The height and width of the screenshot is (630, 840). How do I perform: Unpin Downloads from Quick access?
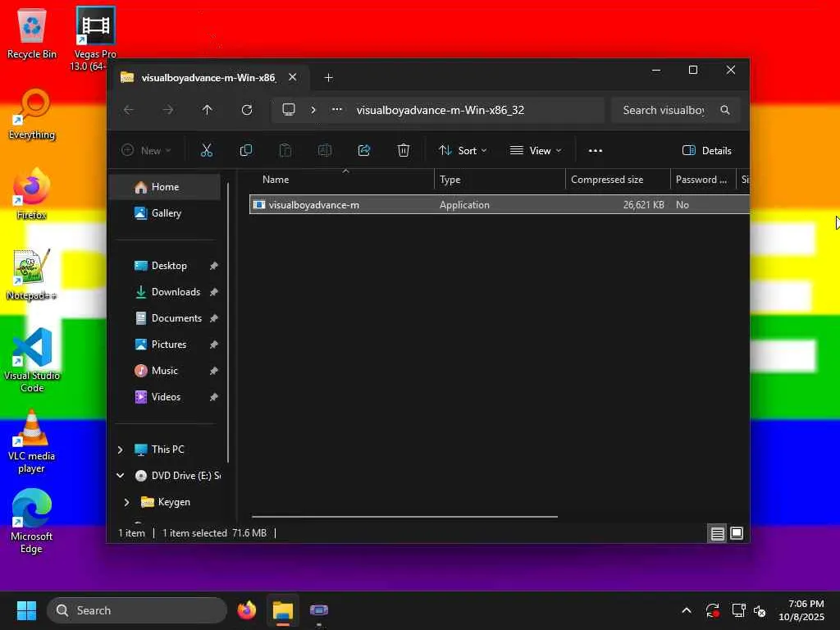[214, 292]
